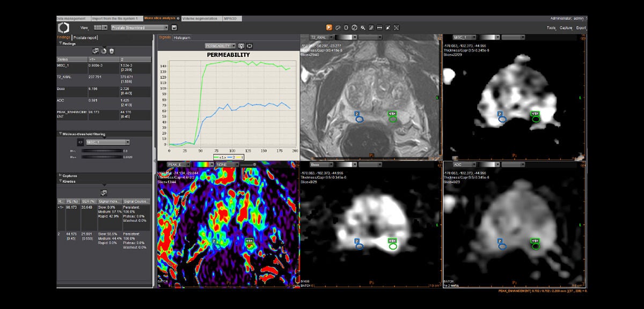Open the Bxxx series dropdown
Image resolution: width=644 pixels, height=309 pixels.
pyautogui.click(x=323, y=165)
